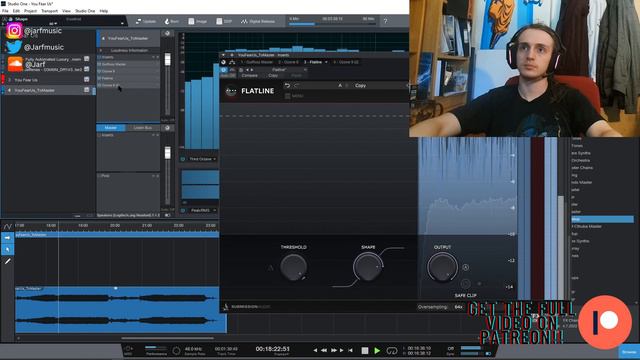This screenshot has height=360, width=640.
Task: Click the horizontal timeline scrollbar
Action: 167,338
